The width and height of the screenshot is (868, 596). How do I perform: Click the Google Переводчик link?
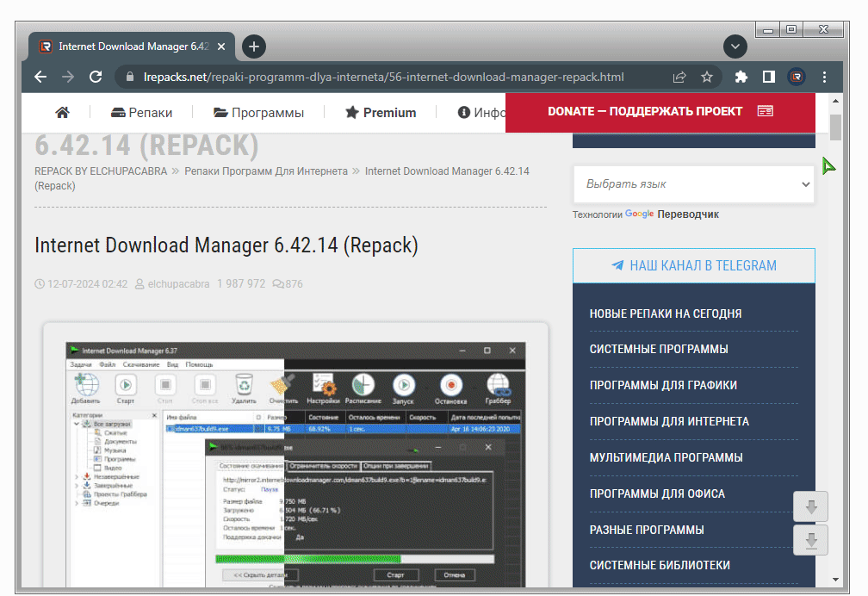point(672,214)
